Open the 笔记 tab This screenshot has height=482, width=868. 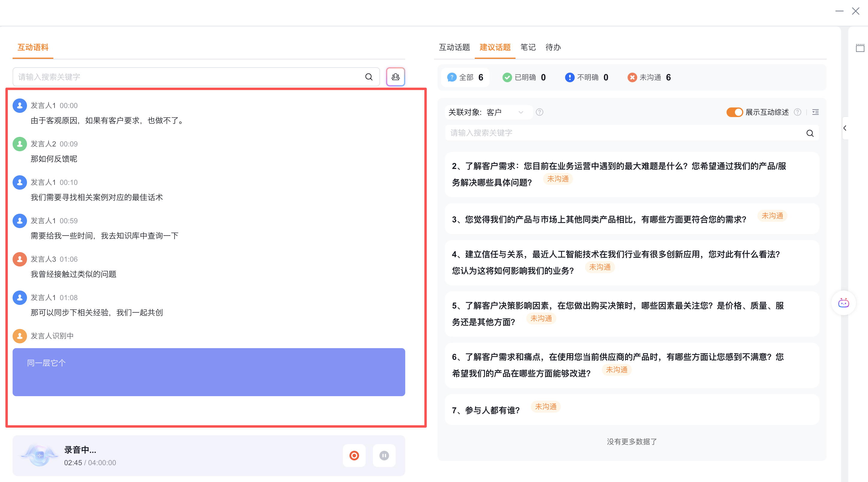point(528,47)
